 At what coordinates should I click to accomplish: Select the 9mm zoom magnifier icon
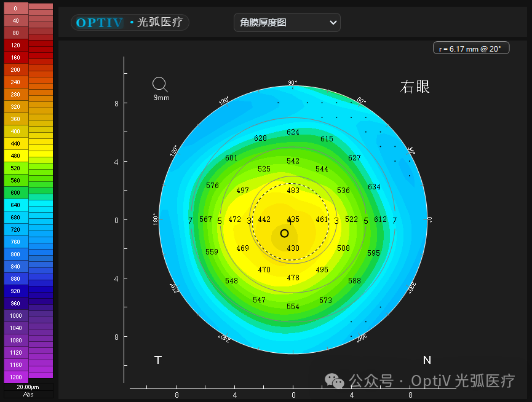(160, 84)
